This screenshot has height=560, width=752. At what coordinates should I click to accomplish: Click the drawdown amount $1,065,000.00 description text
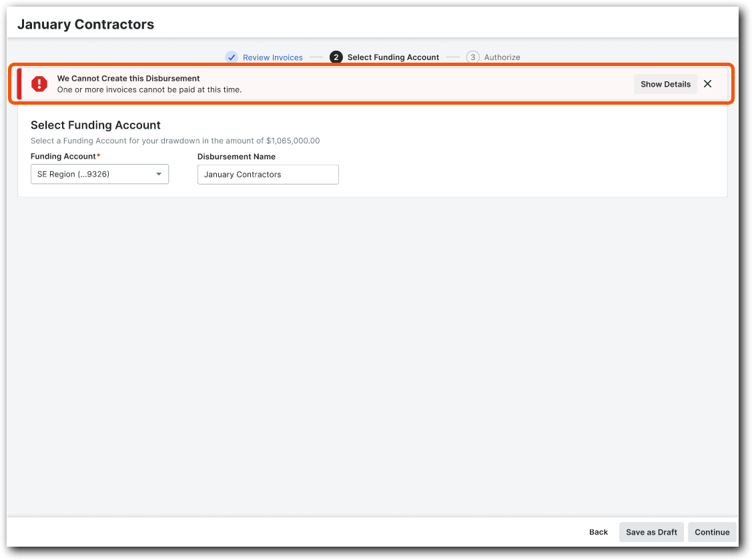click(x=175, y=141)
